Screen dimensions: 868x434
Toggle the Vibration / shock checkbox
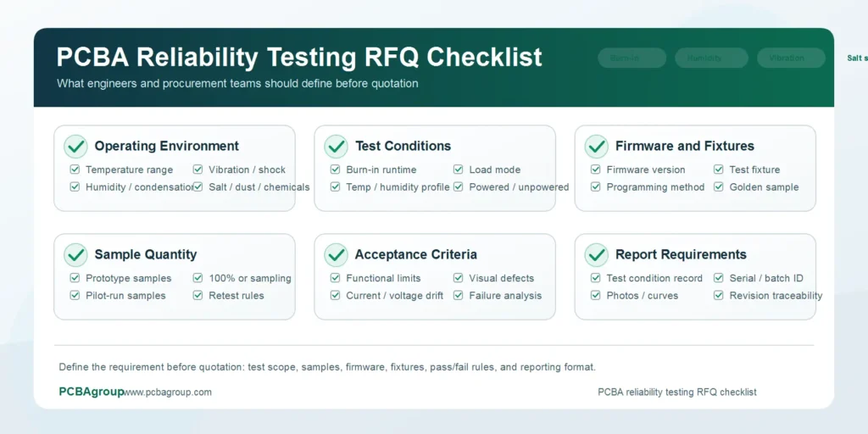tap(198, 170)
